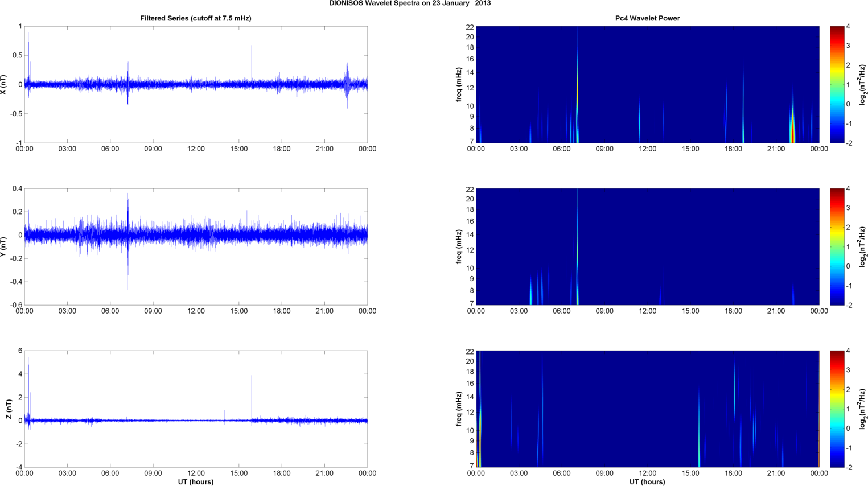Click the red power peak in top wavelet plot
The image size is (868, 486).
click(x=792, y=134)
